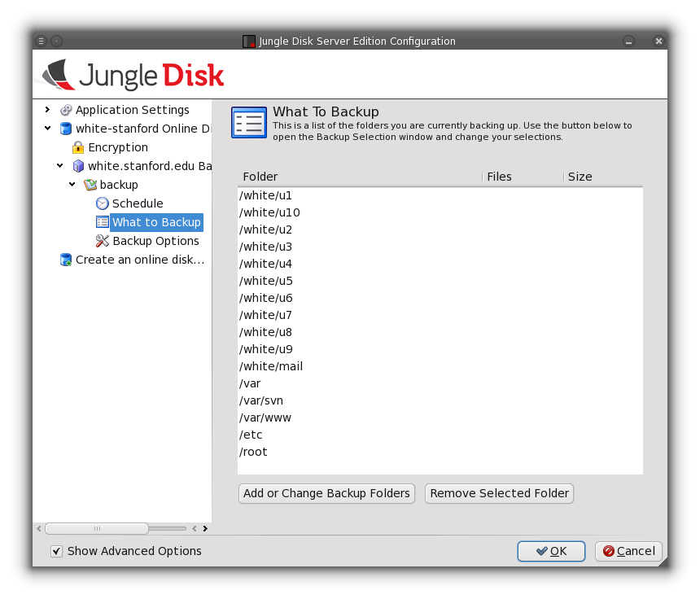This screenshot has width=700, height=599.
Task: Click the Create an online disk icon
Action: point(66,260)
